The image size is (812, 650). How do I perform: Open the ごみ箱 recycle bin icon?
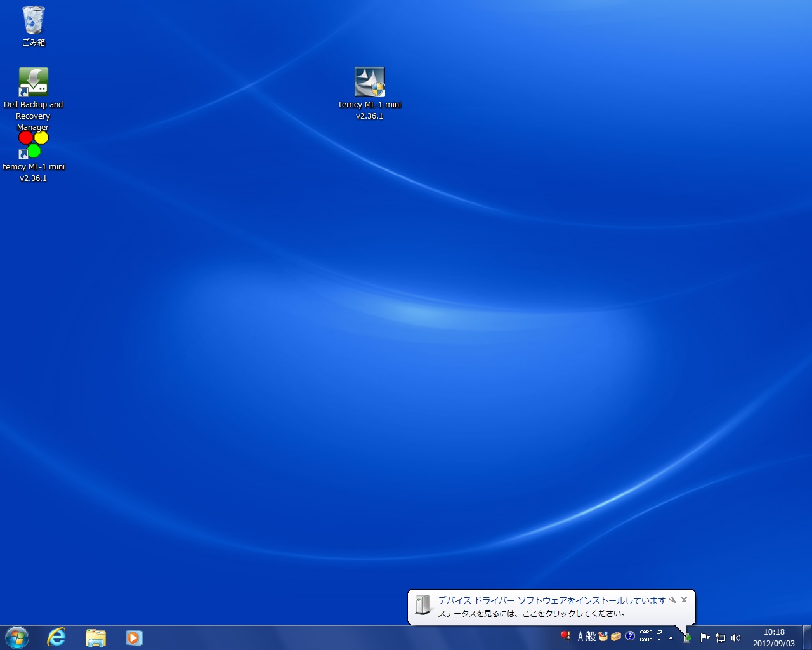[34, 26]
